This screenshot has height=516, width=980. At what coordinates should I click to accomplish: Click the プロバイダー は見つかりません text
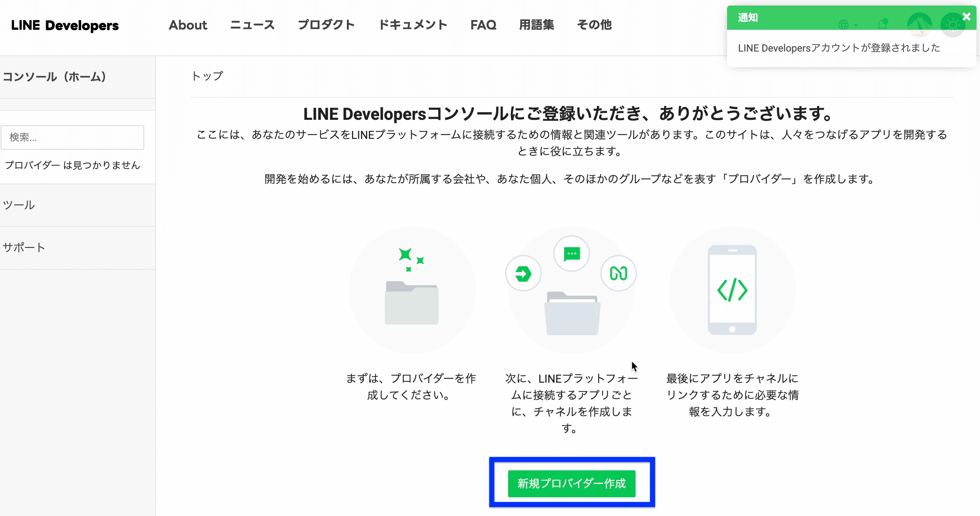72,165
